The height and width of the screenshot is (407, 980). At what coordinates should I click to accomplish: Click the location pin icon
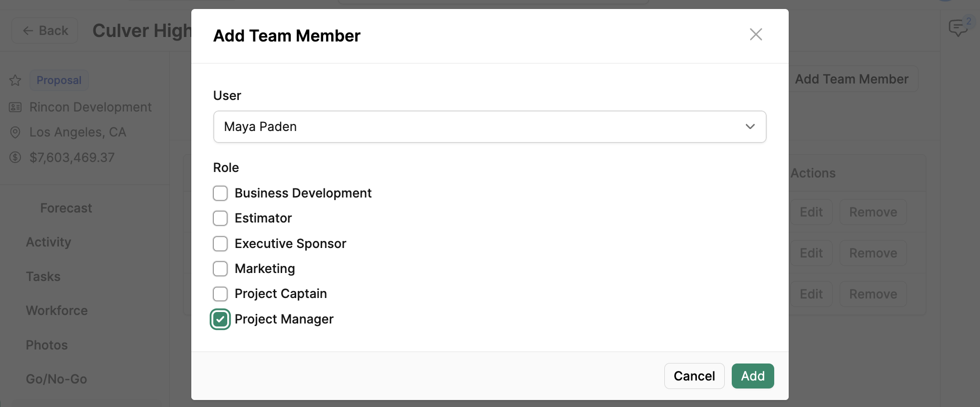pyautogui.click(x=15, y=132)
